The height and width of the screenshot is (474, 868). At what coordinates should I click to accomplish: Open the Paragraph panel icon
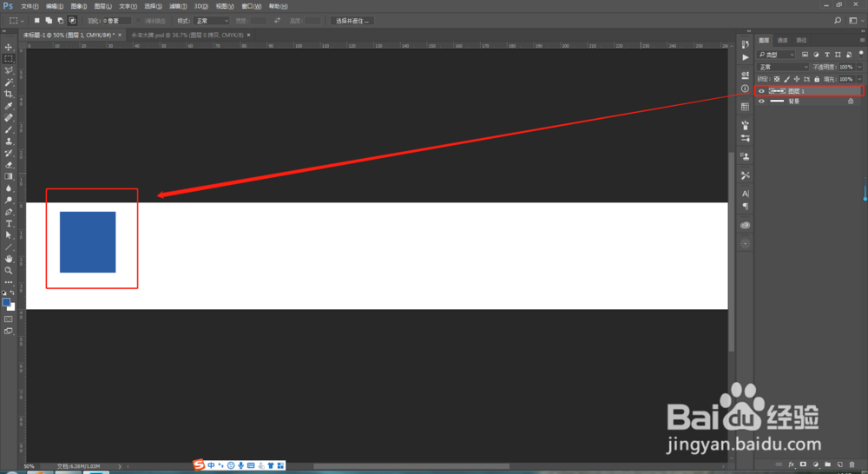745,206
